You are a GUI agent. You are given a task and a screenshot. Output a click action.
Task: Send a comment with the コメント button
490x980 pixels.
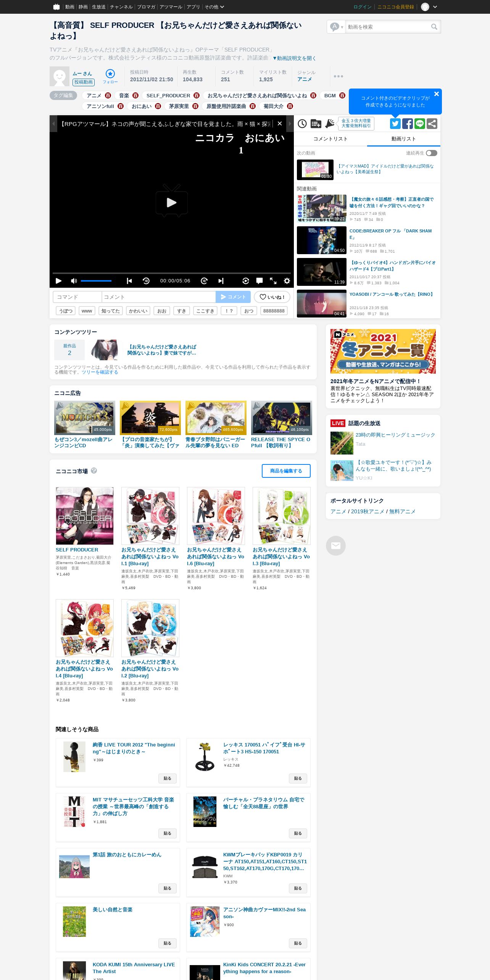(x=233, y=297)
